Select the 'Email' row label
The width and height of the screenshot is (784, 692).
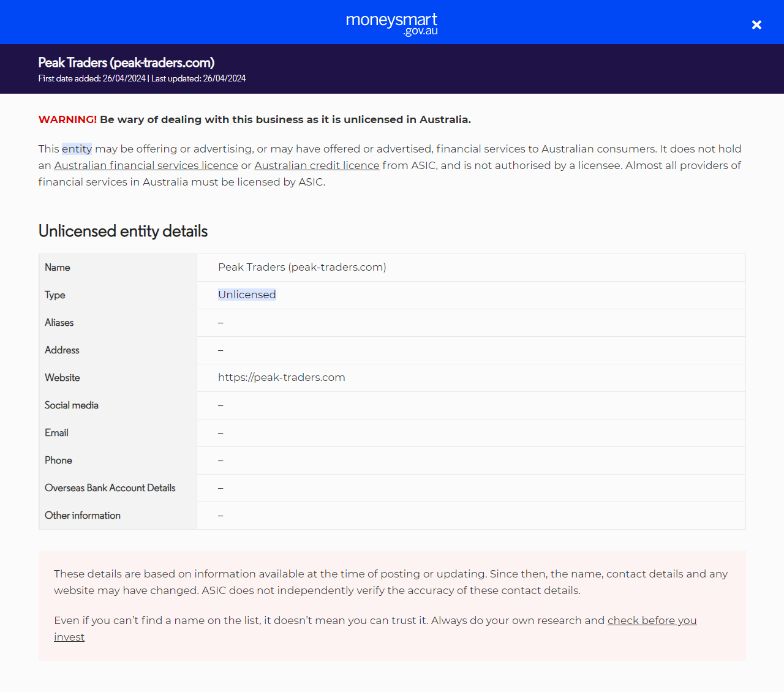click(x=56, y=433)
